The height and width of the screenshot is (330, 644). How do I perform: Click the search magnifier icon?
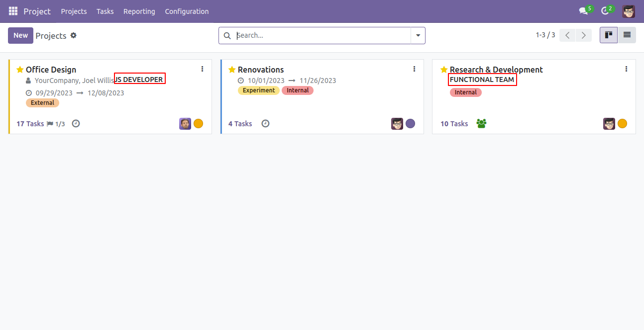pos(227,36)
